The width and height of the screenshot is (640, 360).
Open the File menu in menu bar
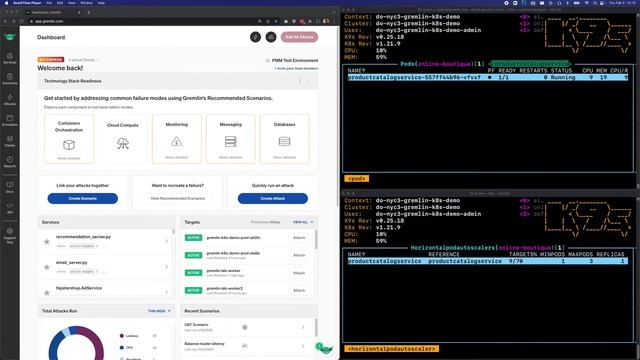49,3
